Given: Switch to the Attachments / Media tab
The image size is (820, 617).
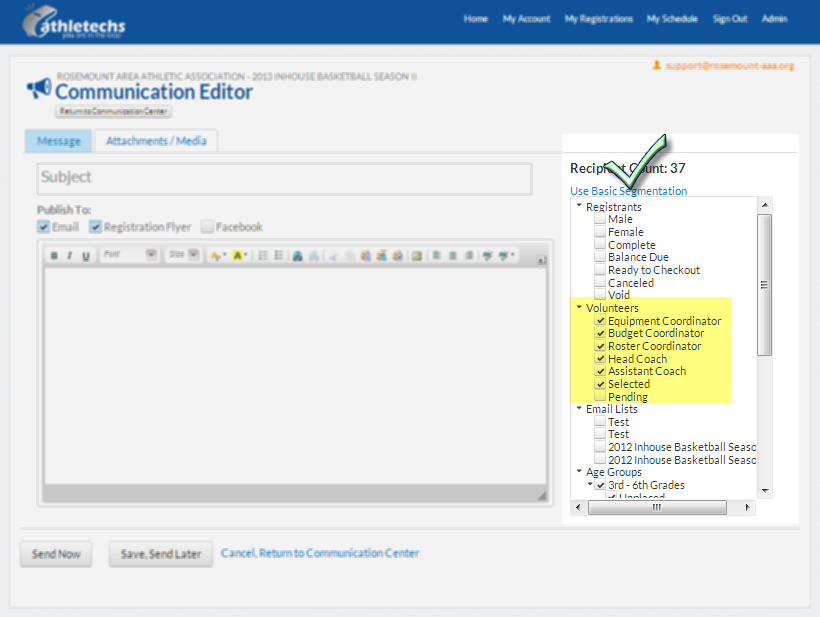Looking at the screenshot, I should pos(156,141).
